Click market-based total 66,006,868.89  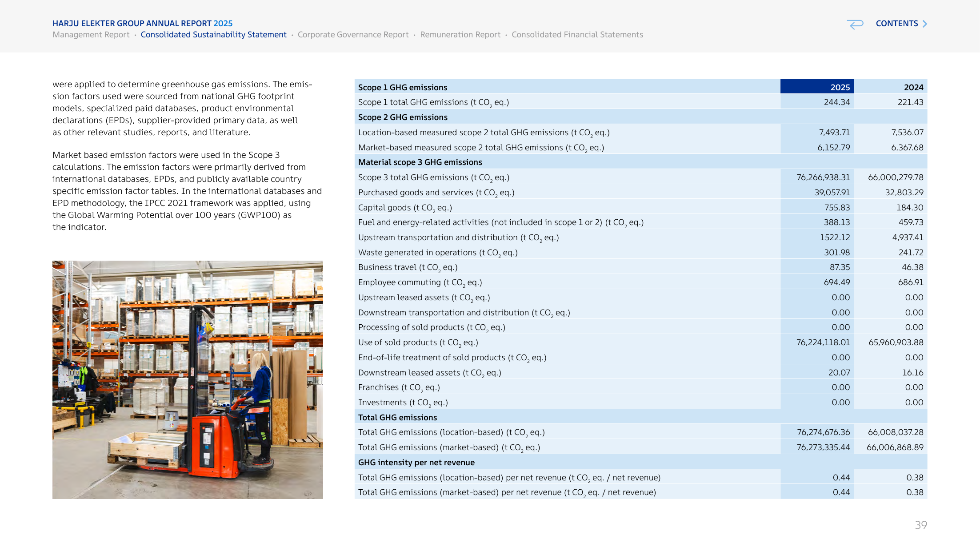(895, 447)
